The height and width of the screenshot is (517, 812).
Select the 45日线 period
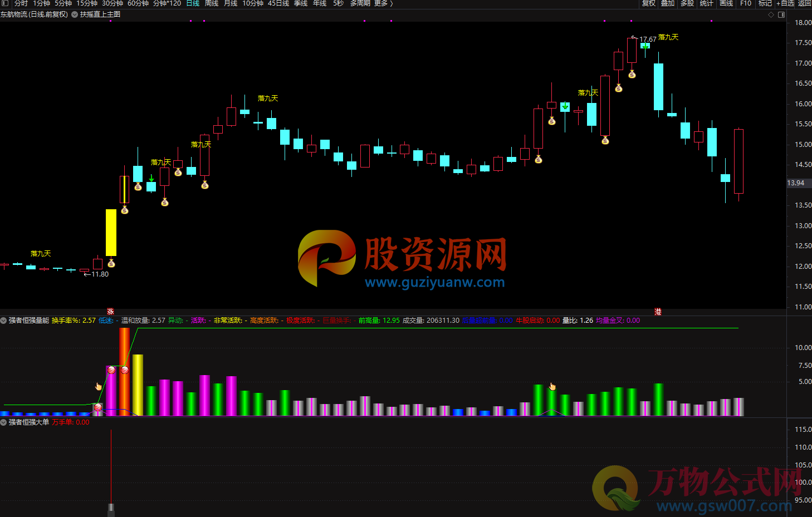point(278,3)
